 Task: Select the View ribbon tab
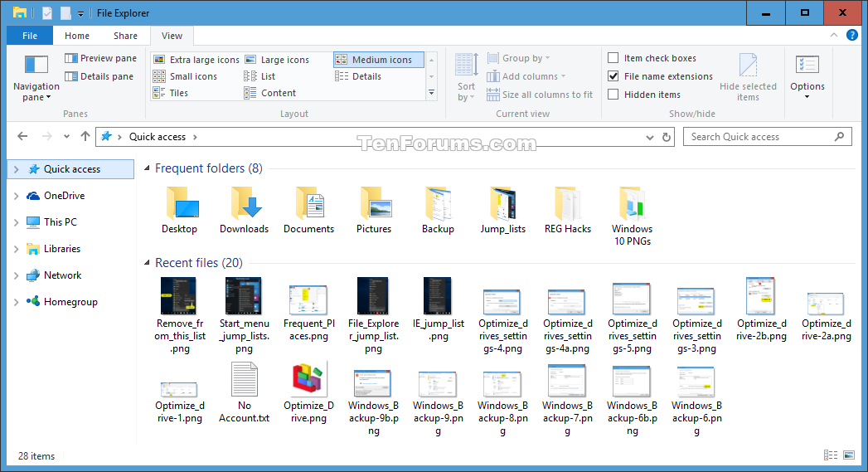click(x=172, y=36)
